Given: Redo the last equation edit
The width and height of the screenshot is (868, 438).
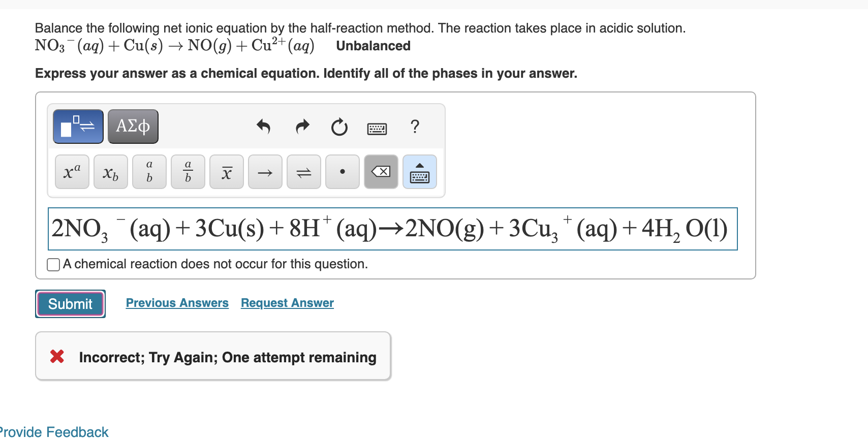Looking at the screenshot, I should pyautogui.click(x=302, y=127).
